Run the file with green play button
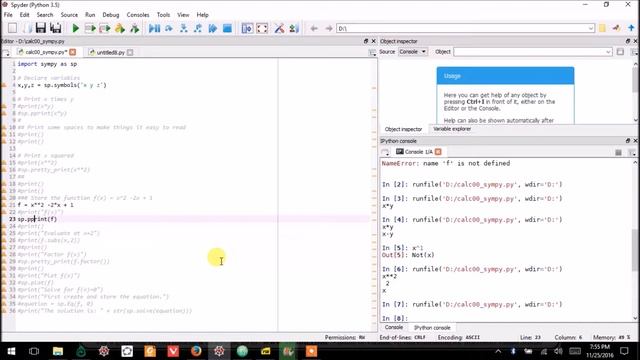 [75, 28]
